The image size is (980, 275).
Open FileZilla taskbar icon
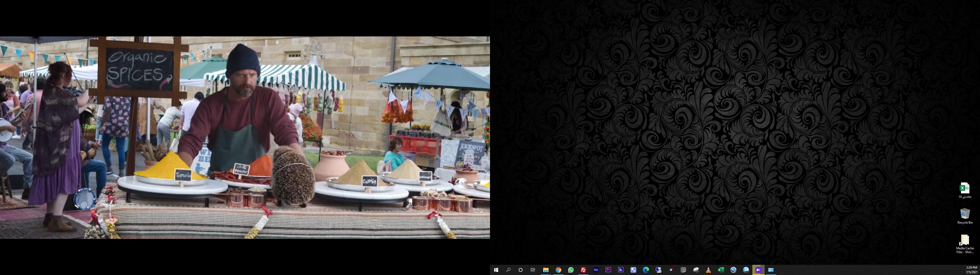[x=583, y=270]
